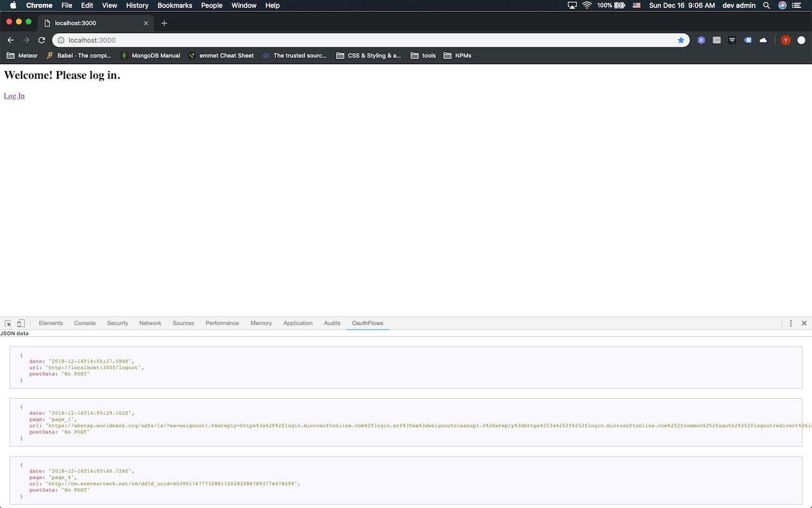
Task: Open the emmet Cheat Sheet bookmark
Action: coord(221,55)
